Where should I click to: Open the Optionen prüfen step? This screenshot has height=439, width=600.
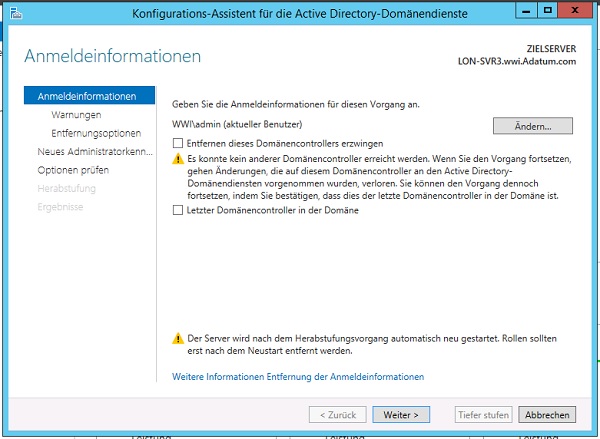(x=73, y=170)
